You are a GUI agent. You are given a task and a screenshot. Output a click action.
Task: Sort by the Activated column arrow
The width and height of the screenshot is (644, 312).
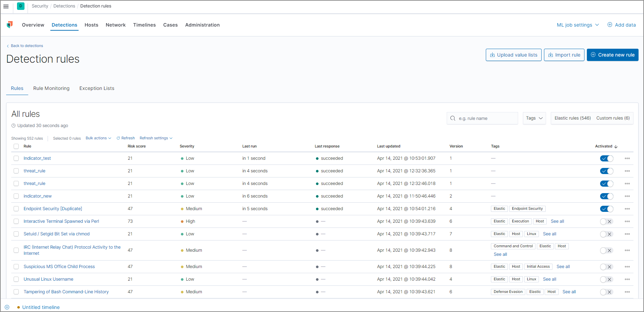[616, 146]
